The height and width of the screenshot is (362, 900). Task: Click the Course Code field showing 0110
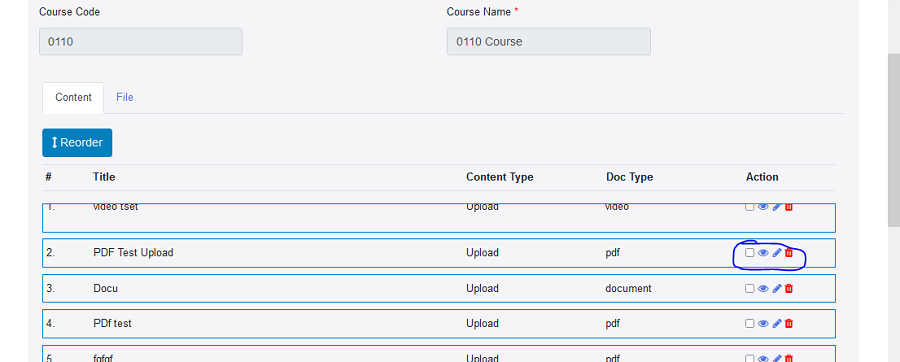(x=141, y=41)
